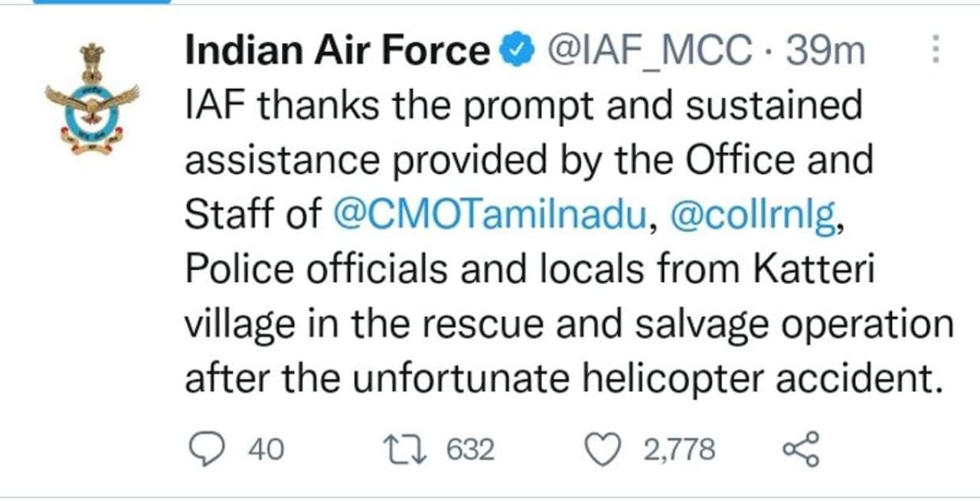Screen dimensions: 980x501
Task: Click the 2,778 likes count
Action: pos(679,450)
